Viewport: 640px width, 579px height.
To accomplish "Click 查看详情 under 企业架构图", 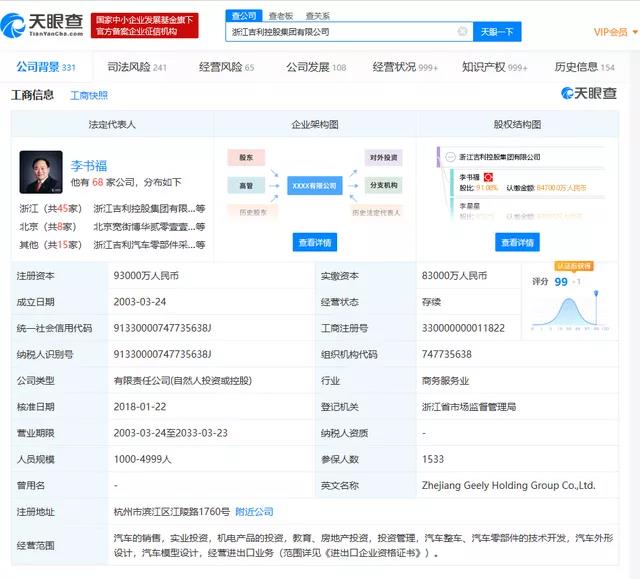I will coord(315,242).
